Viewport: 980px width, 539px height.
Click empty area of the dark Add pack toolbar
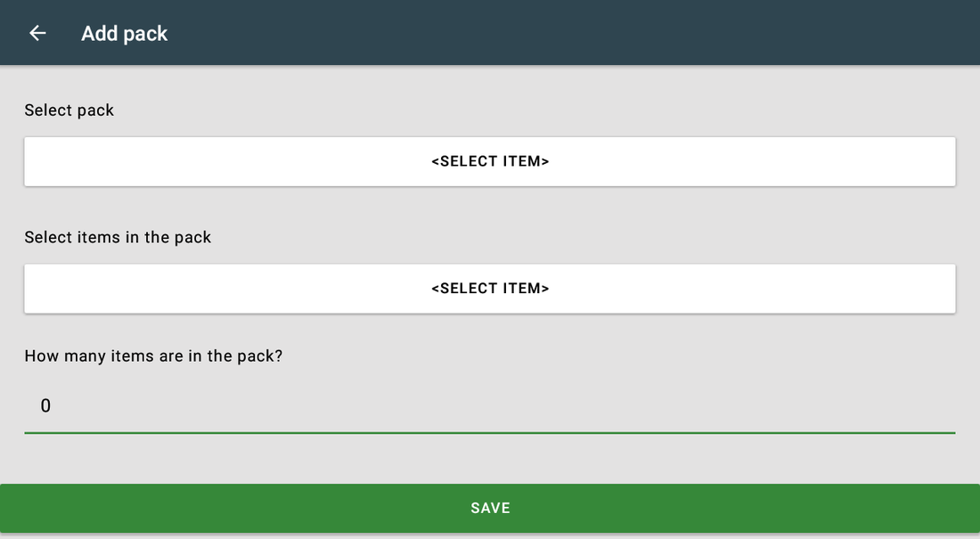[562, 32]
